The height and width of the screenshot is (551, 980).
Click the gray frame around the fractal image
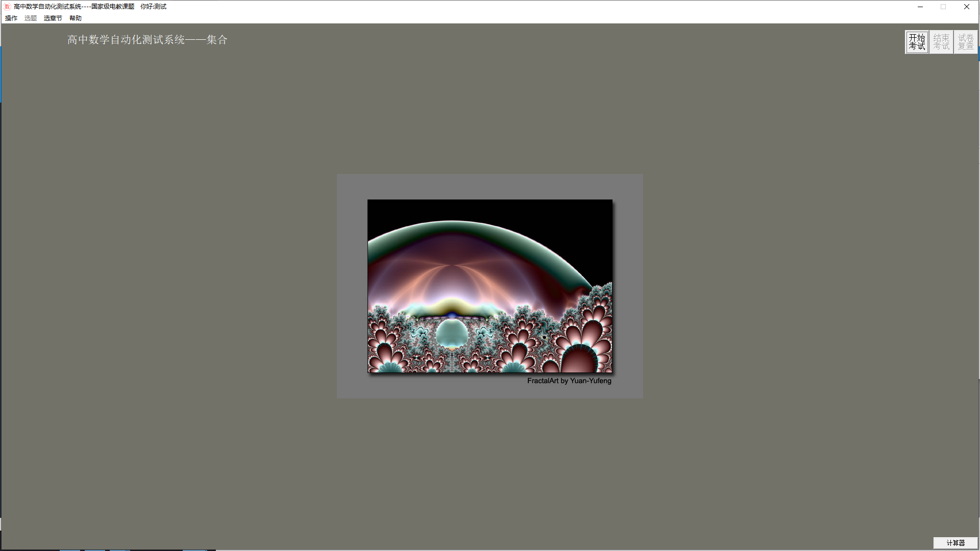(x=352, y=286)
